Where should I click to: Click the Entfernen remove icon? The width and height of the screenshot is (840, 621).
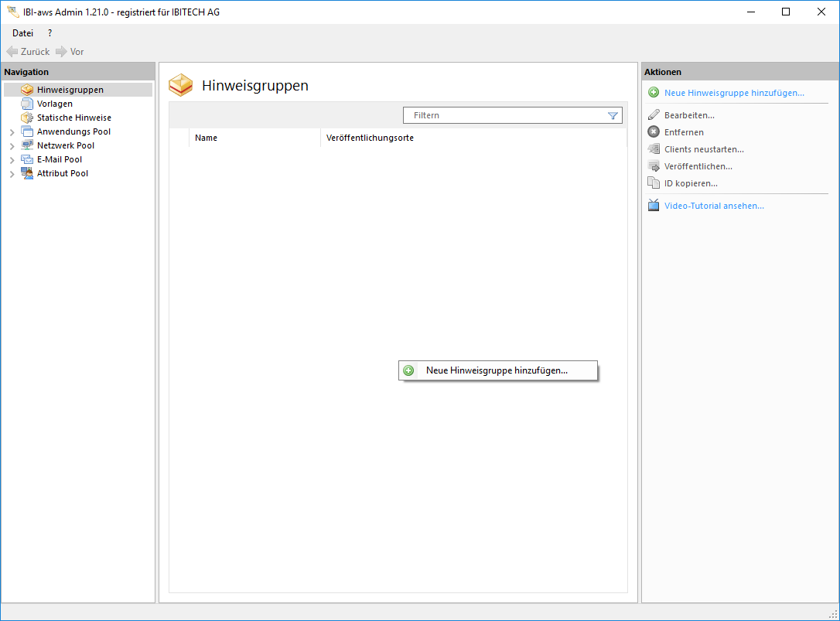click(x=654, y=132)
